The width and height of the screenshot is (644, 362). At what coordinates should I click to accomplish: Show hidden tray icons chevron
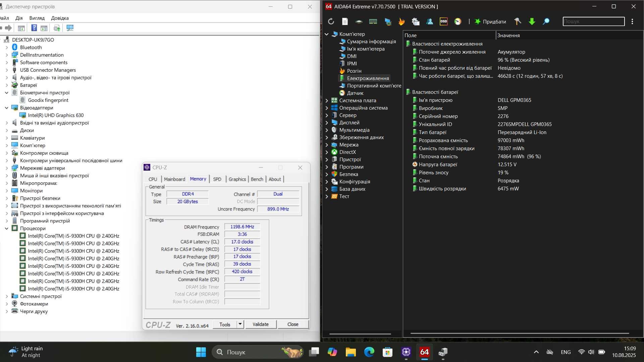point(536,352)
